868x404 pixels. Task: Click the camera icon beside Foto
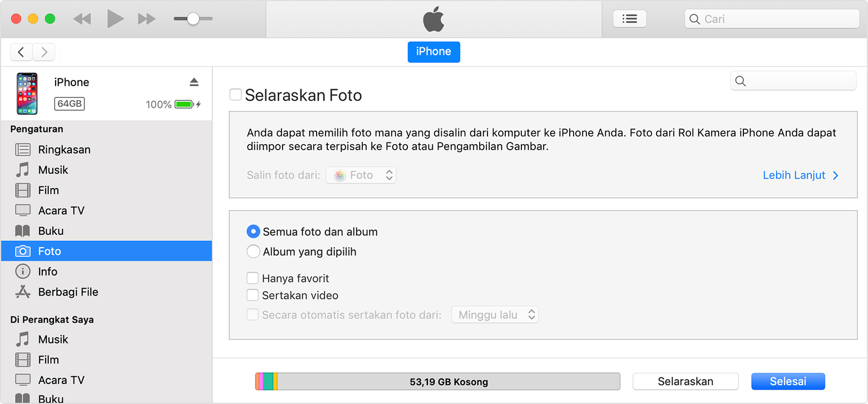pos(23,251)
